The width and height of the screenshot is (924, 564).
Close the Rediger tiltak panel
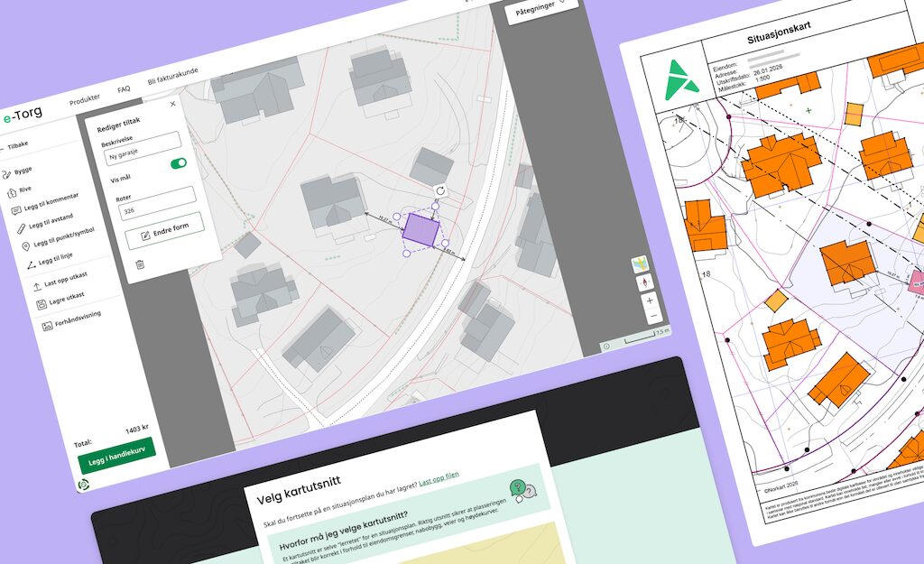(173, 104)
